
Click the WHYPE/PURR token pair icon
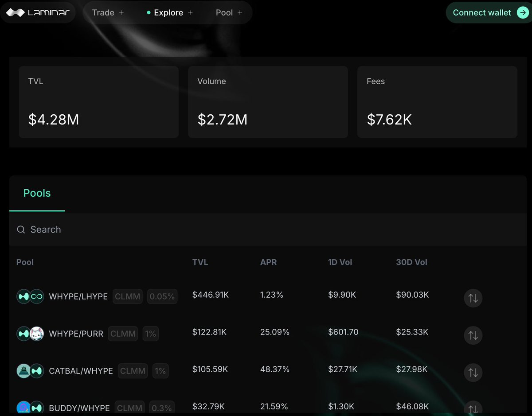coord(30,334)
